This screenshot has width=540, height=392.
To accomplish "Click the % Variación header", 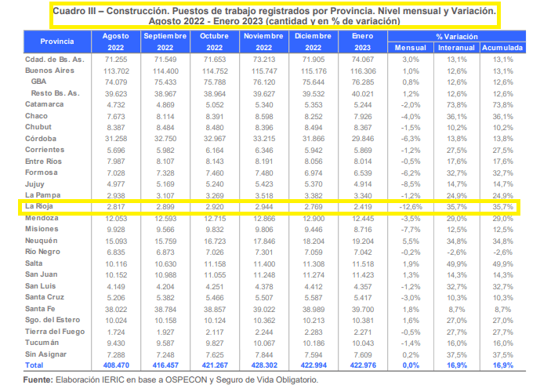I will [457, 37].
